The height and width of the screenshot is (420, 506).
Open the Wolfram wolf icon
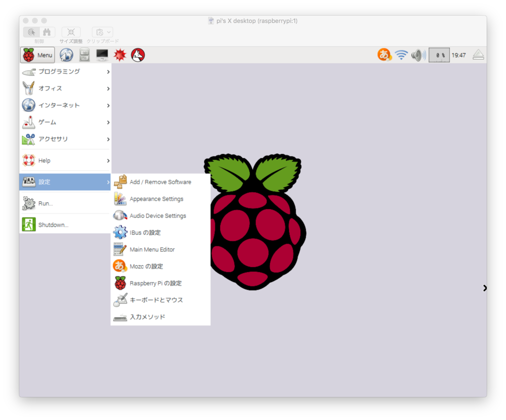click(x=138, y=55)
